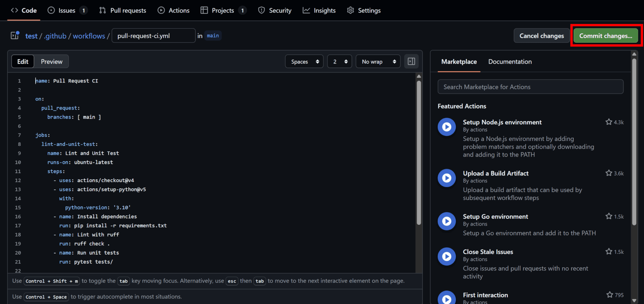Go to Pull requests tab
Image resolution: width=644 pixels, height=304 pixels.
click(x=123, y=10)
